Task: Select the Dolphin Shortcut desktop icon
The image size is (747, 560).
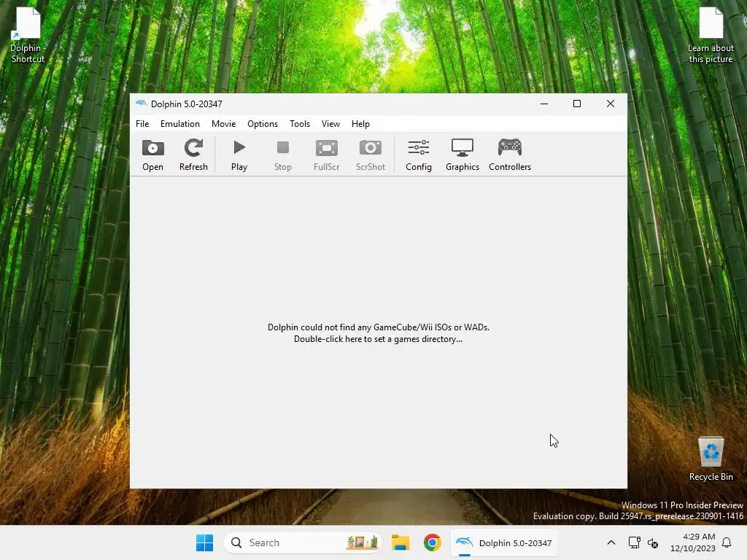Action: [x=28, y=36]
